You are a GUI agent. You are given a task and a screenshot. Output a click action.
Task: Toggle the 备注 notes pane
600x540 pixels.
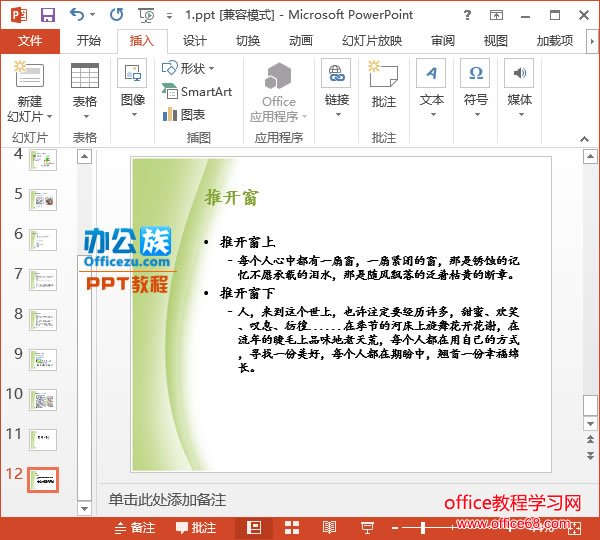click(135, 528)
